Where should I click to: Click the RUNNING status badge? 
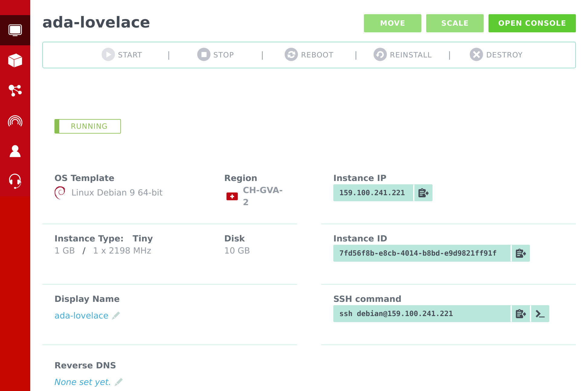[x=87, y=126]
